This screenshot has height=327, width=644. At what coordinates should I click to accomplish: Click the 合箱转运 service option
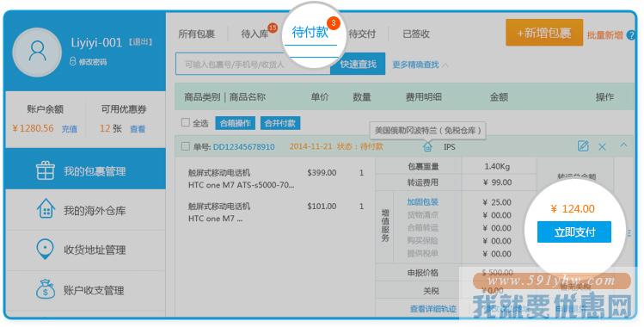pyautogui.click(x=423, y=227)
